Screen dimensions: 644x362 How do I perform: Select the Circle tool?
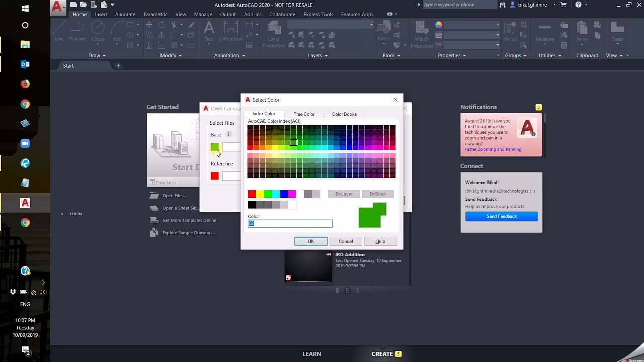pos(98,30)
